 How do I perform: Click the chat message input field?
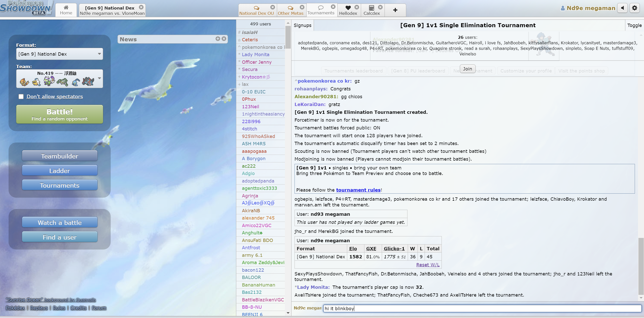point(482,308)
